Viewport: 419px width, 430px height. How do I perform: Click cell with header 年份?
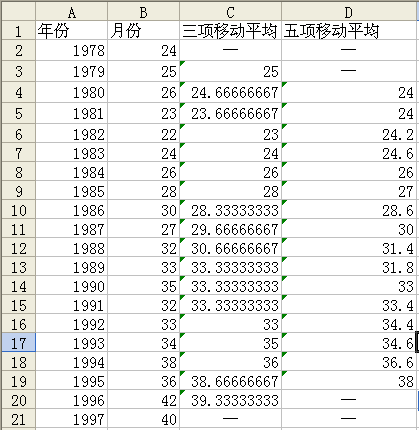[72, 31]
